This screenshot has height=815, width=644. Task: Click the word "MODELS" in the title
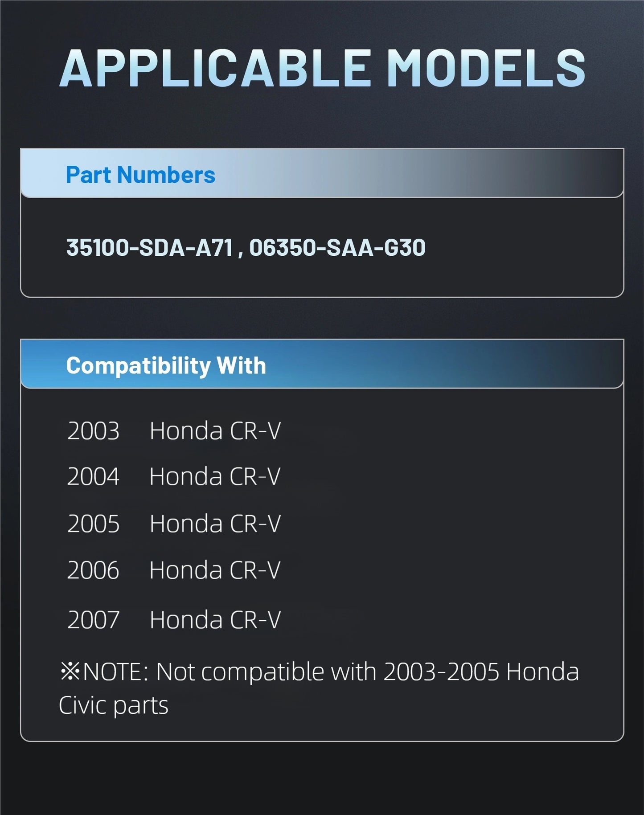[x=486, y=68]
